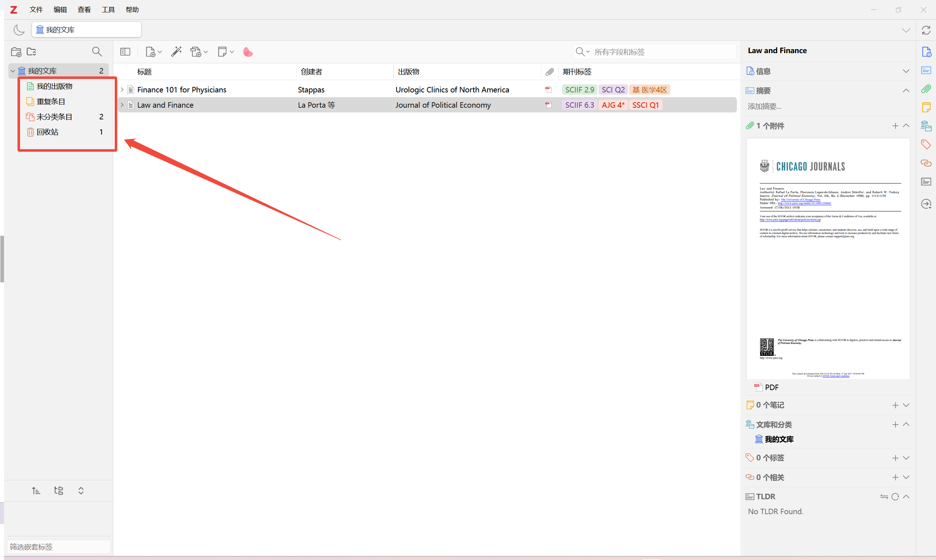Viewport: 936px width, 560px height.
Task: Select 未分类条目 in the library tree
Action: click(x=54, y=116)
